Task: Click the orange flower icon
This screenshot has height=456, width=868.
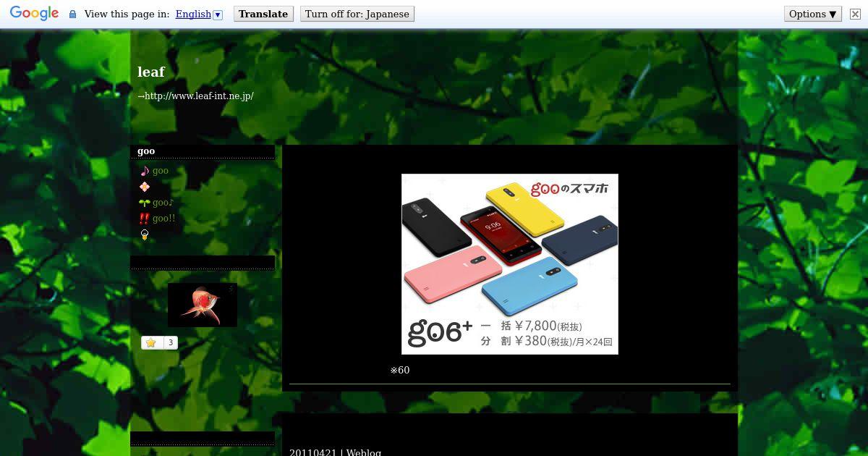Action: click(x=145, y=187)
